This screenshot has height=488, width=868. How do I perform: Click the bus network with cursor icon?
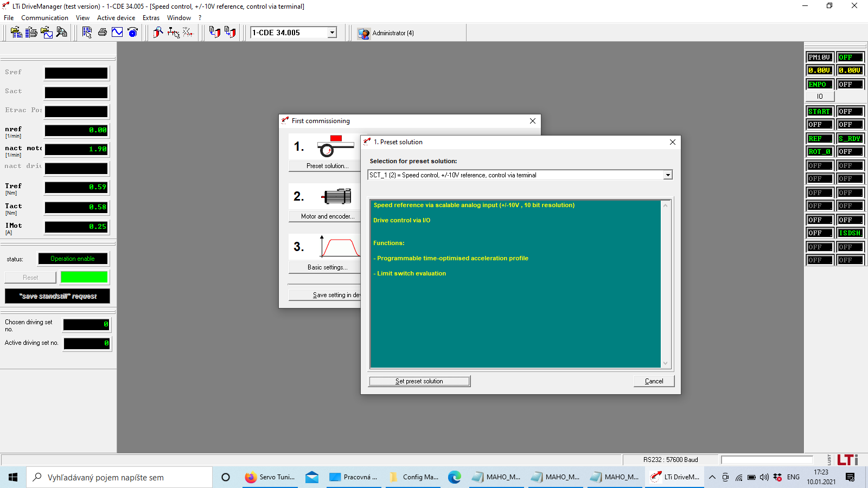click(x=173, y=33)
